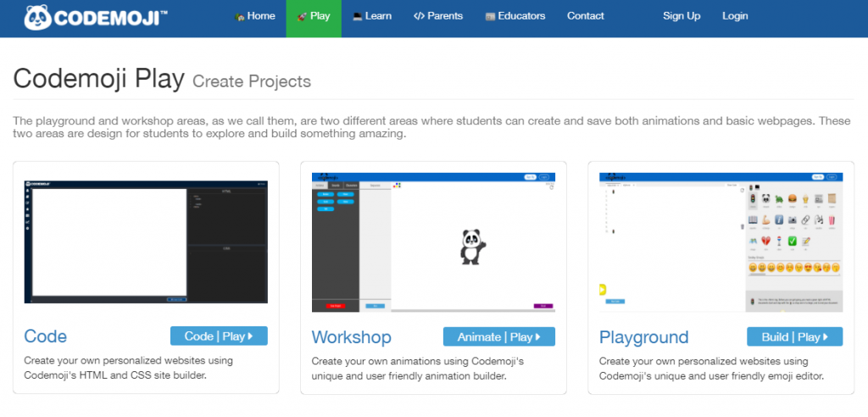This screenshot has height=417, width=868.
Task: Click the Playground card description text
Action: 711,369
